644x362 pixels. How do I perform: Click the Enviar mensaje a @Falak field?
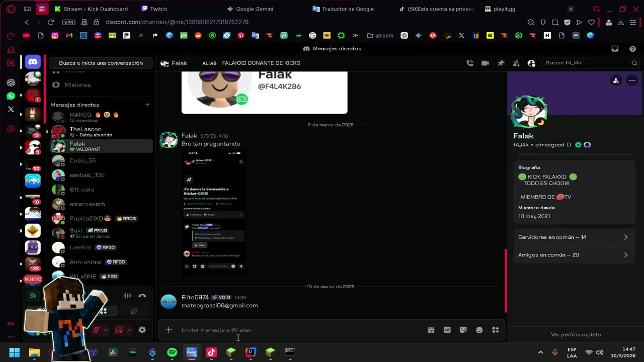[302, 330]
